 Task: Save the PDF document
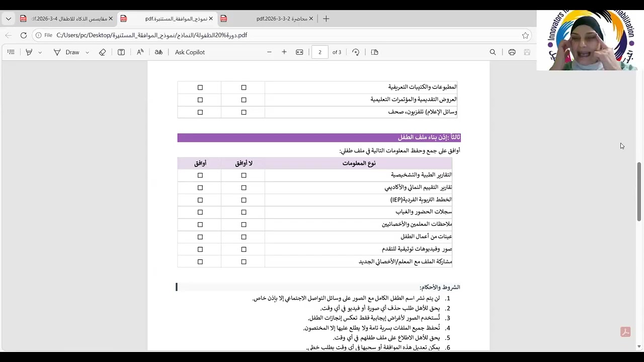[527, 52]
